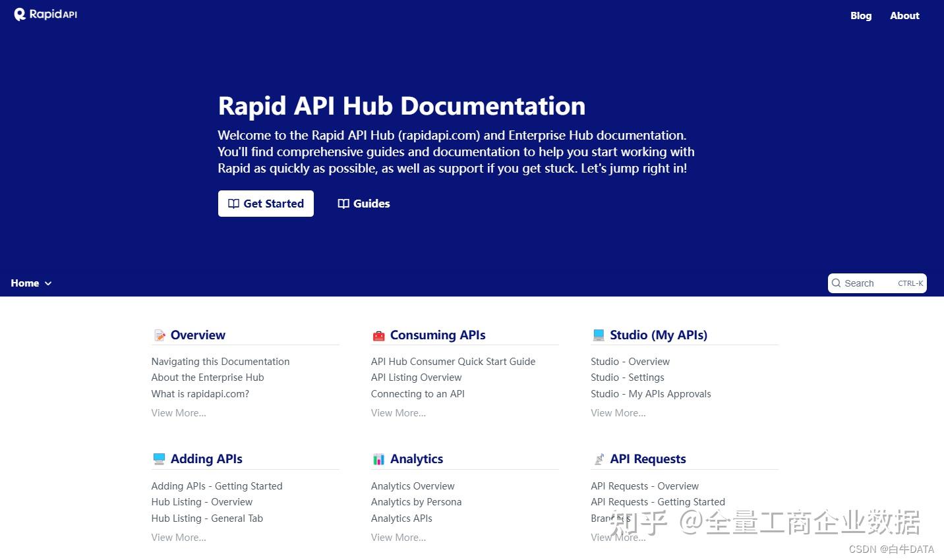Click the computer icon beside Adding APIs
944x560 pixels.
[159, 459]
